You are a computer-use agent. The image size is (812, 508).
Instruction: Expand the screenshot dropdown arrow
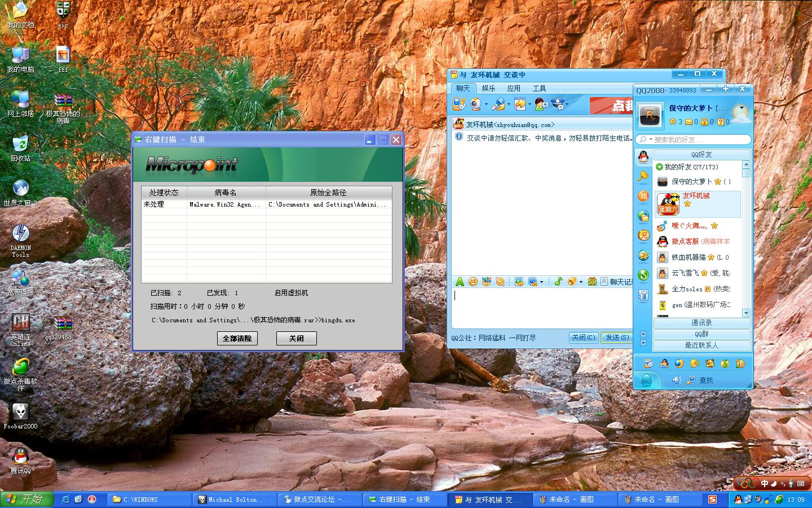(x=541, y=282)
